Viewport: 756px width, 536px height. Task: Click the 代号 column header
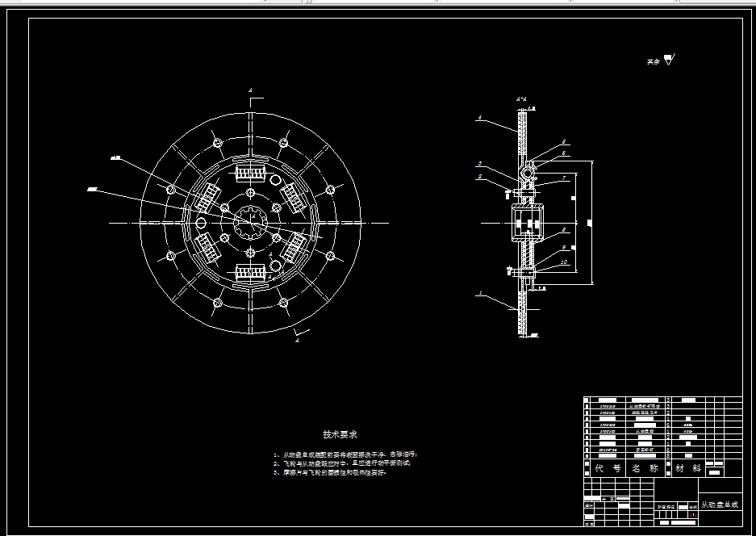(x=608, y=468)
